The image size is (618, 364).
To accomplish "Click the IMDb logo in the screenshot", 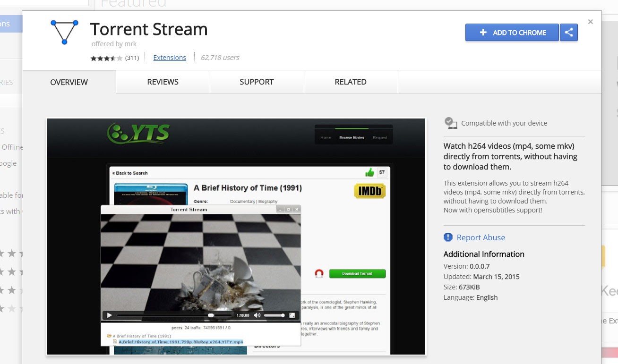I will click(369, 191).
